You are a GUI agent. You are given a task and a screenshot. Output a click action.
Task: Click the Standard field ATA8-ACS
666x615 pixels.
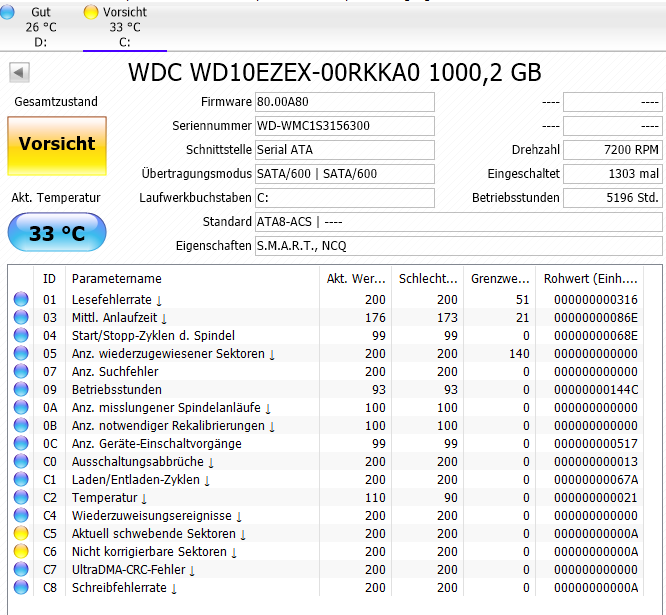(458, 222)
